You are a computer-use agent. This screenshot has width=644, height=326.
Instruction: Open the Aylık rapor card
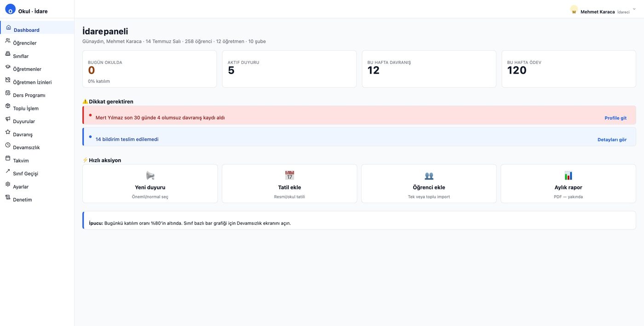[x=568, y=184]
